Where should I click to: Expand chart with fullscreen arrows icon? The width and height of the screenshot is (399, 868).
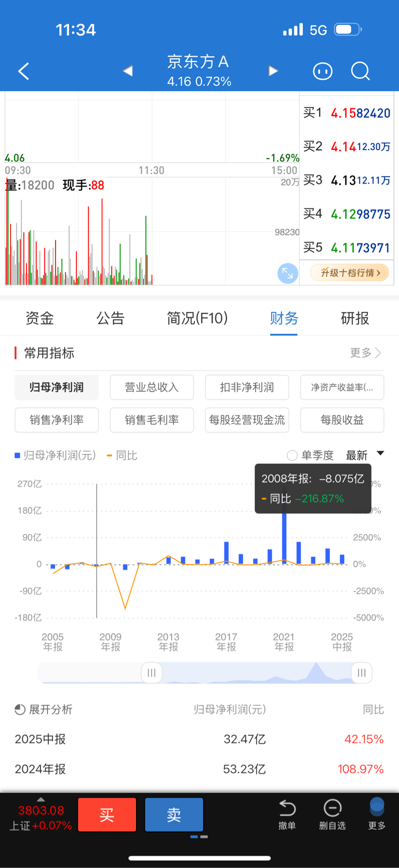coord(287,273)
